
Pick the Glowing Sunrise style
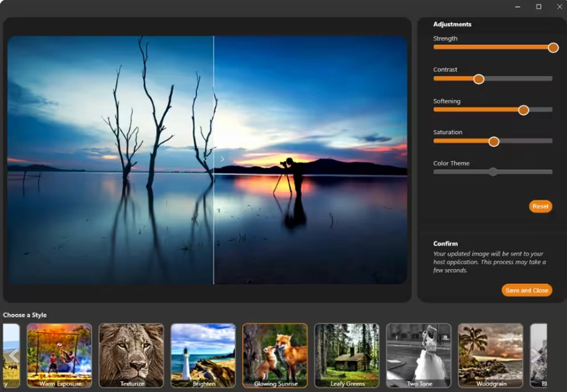275,355
